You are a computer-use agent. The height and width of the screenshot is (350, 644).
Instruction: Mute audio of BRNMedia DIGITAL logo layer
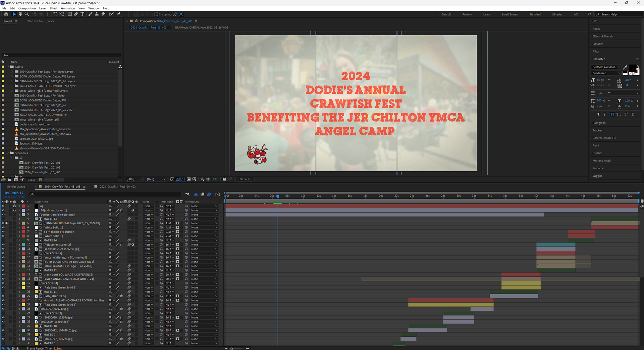7,223
